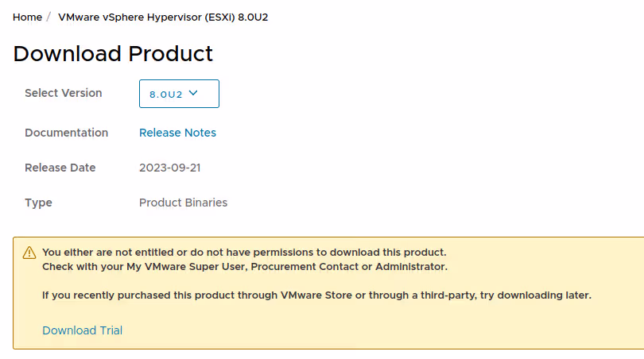Image resolution: width=644 pixels, height=359 pixels.
Task: Click the Select Version label
Action: tap(64, 93)
